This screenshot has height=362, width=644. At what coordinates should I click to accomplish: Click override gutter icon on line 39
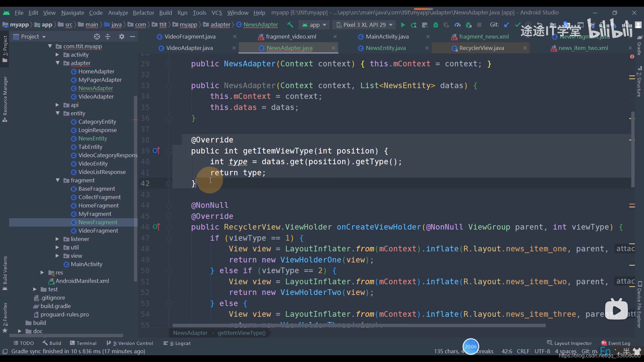156,150
